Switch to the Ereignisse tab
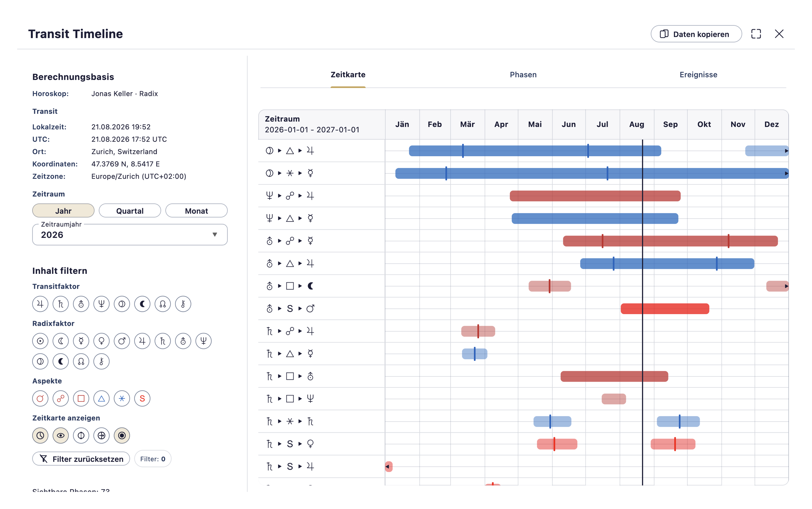Screen dimensions: 812x509 pos(698,75)
